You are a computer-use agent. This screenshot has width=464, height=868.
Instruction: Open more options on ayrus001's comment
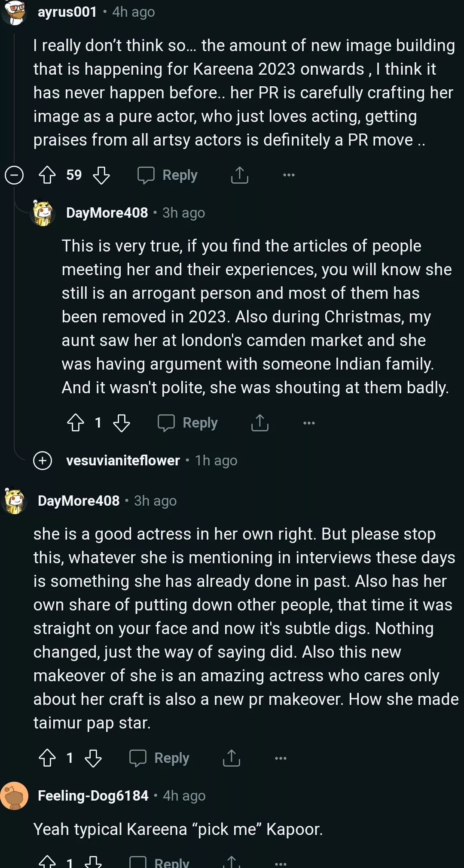click(289, 175)
